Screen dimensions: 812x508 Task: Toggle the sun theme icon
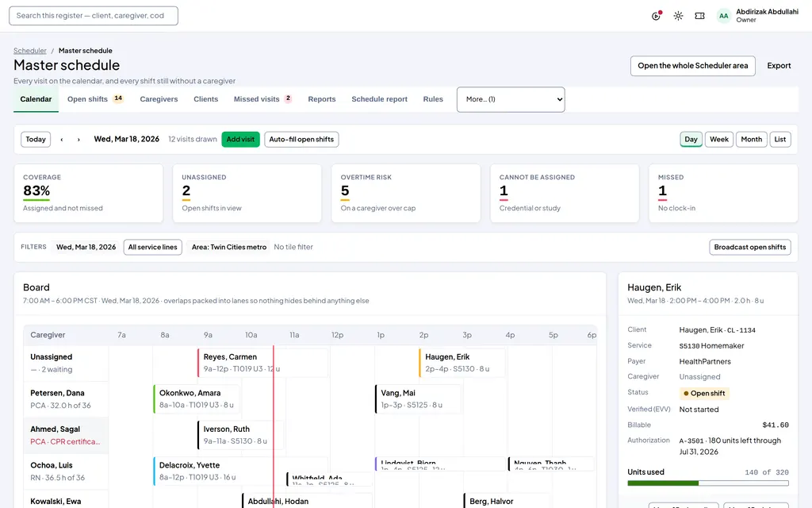click(x=678, y=16)
